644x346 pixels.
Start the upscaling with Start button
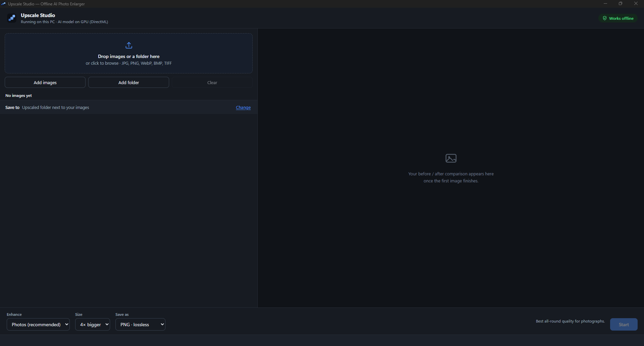tap(624, 325)
